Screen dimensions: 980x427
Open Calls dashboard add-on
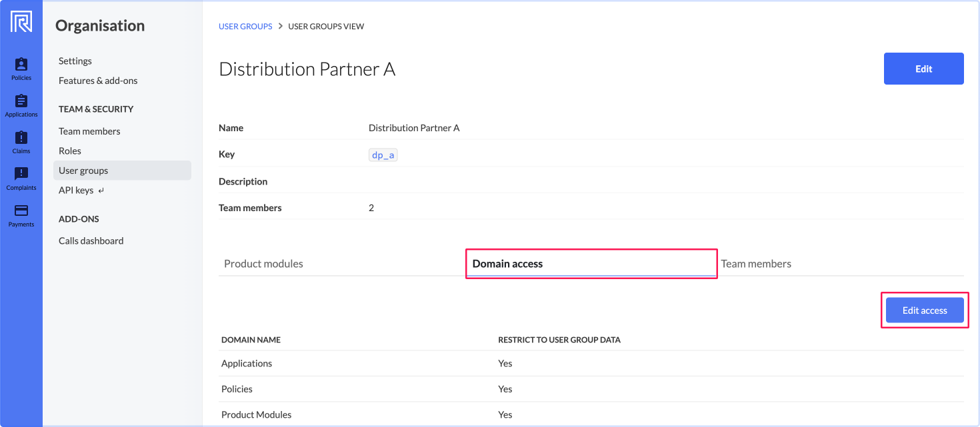[x=91, y=240]
